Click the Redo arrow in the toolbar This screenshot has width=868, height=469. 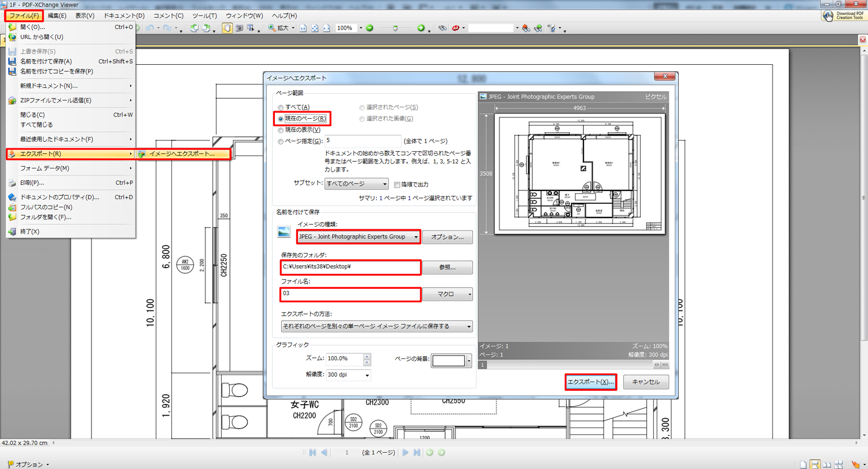point(167,28)
